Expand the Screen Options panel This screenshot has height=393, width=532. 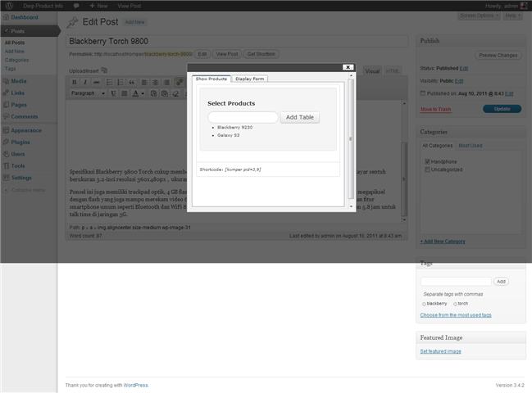(479, 16)
